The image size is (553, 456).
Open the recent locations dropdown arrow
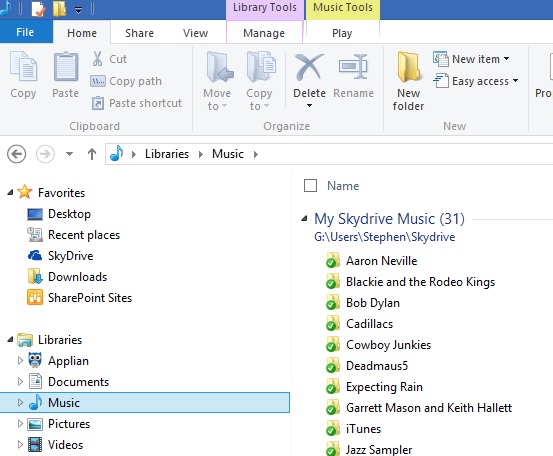pyautogui.click(x=69, y=154)
